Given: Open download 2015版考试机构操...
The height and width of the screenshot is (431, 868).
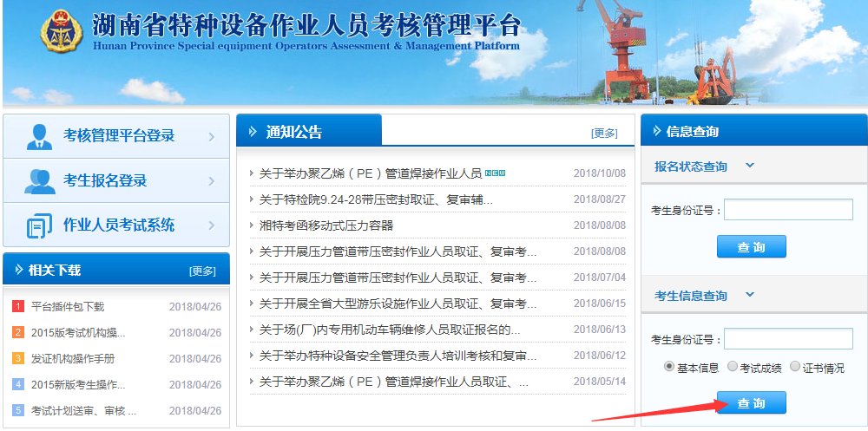Looking at the screenshot, I should 78,332.
